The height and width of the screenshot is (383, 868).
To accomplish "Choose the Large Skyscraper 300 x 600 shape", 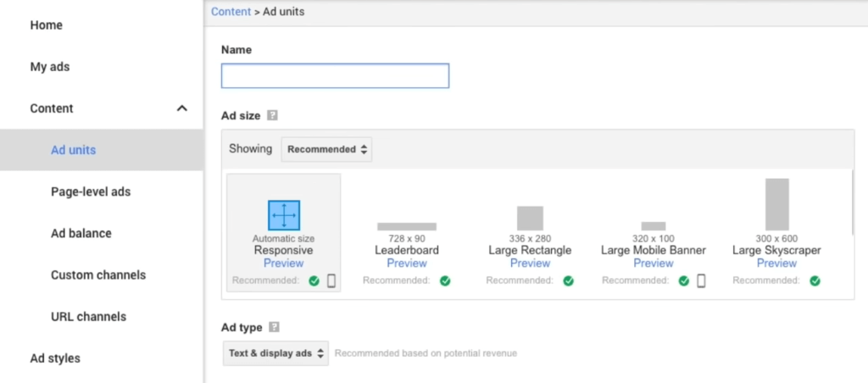I will 776,204.
